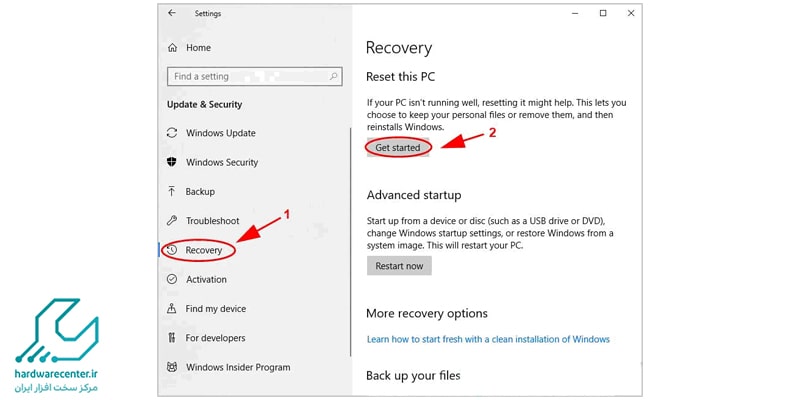Screen dimensions: 800x400
Task: Focus the Find a setting field
Action: click(255, 77)
